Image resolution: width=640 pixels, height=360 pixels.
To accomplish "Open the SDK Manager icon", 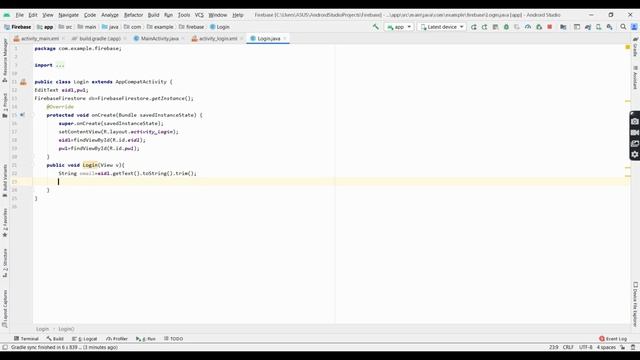I will point(609,27).
